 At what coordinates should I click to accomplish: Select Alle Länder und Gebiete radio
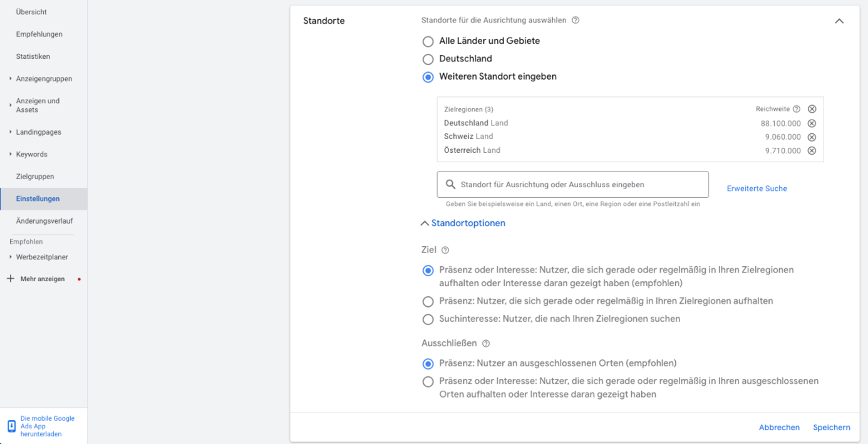pos(428,41)
